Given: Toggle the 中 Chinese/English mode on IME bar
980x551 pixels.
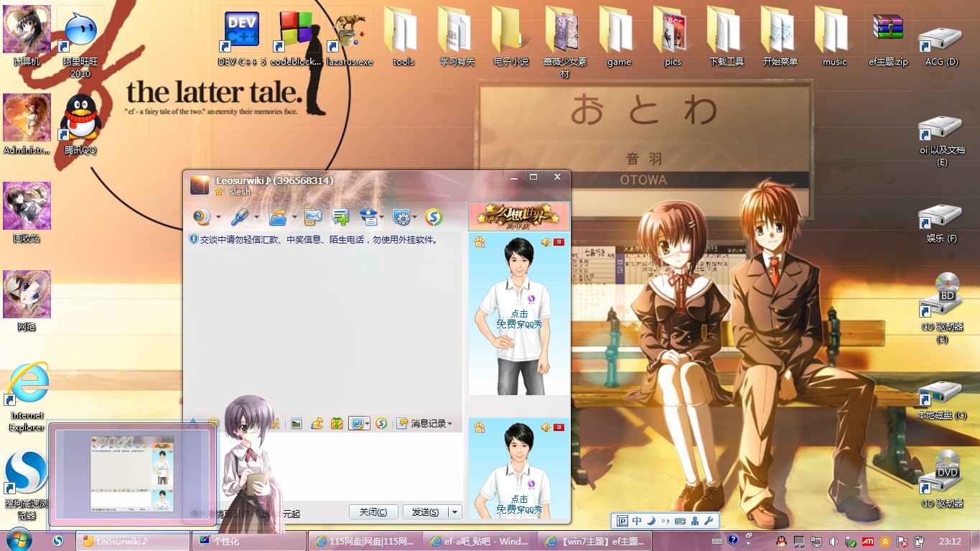Looking at the screenshot, I should click(637, 522).
